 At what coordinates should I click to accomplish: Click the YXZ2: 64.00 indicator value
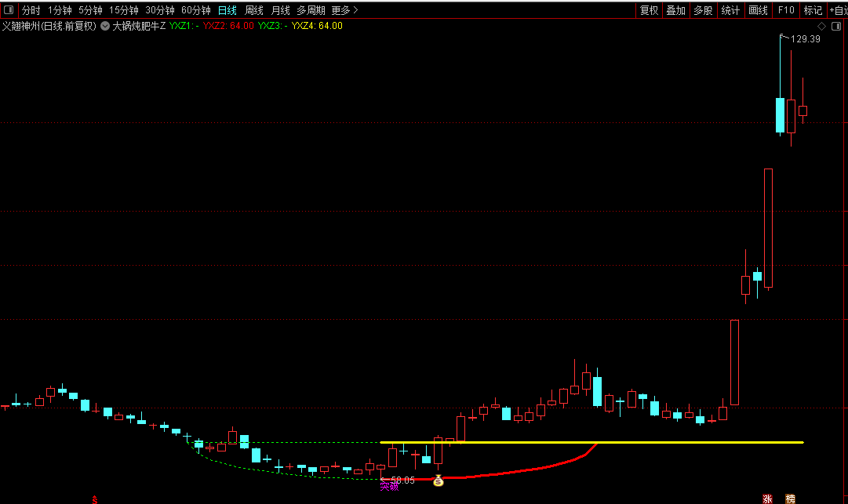pos(228,26)
